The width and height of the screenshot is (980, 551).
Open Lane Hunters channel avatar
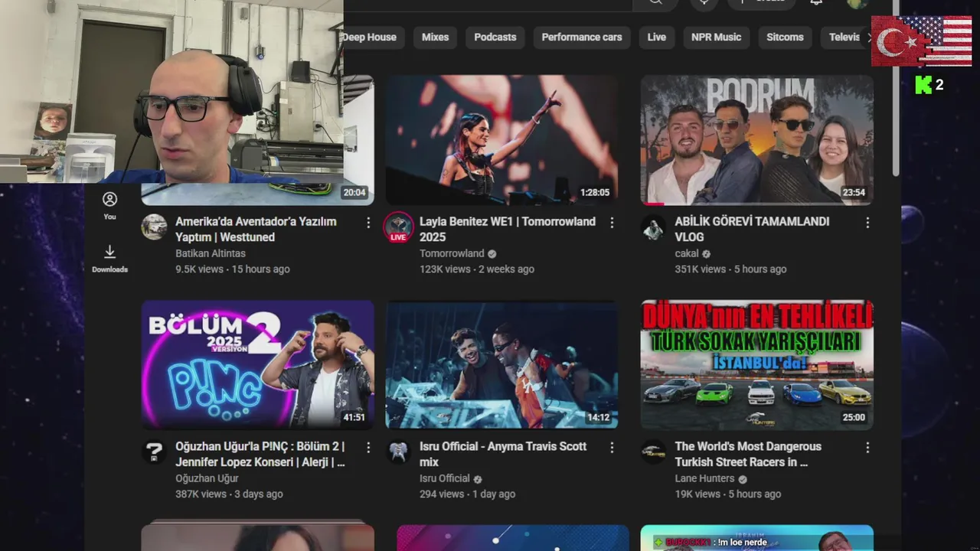pos(654,452)
